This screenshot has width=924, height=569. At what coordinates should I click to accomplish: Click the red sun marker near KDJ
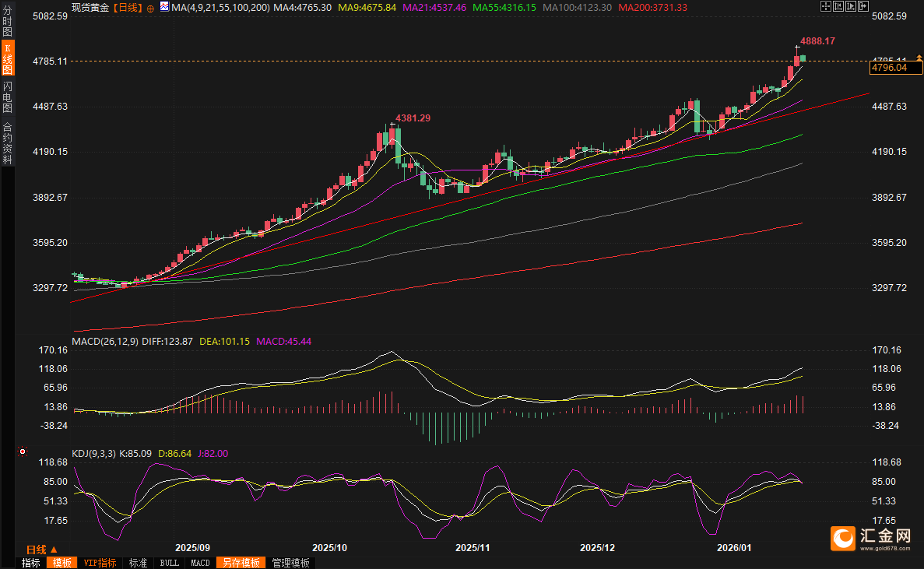coord(23,451)
